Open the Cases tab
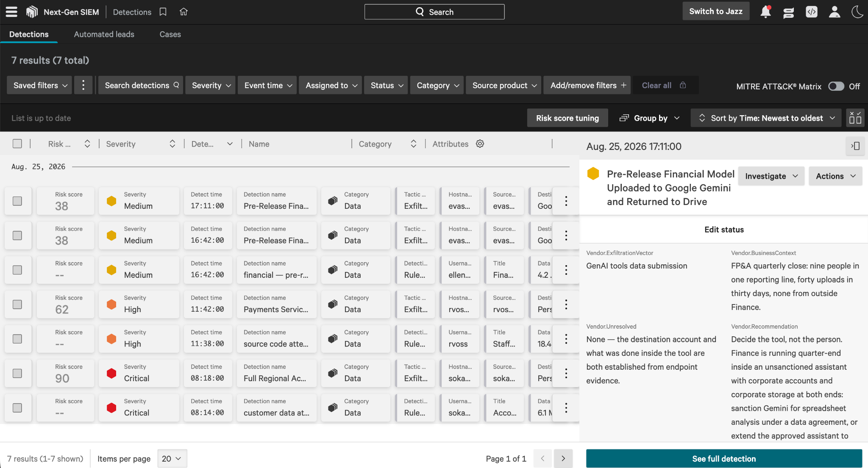 (x=170, y=34)
